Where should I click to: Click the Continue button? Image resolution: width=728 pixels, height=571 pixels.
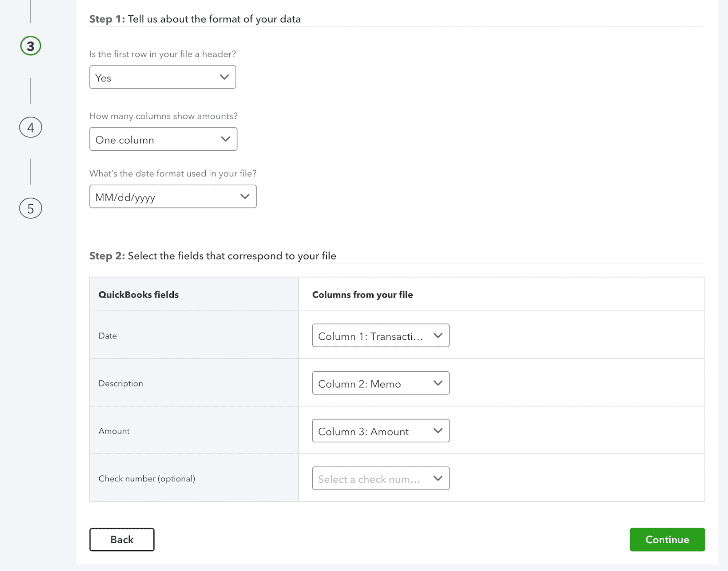[667, 539]
